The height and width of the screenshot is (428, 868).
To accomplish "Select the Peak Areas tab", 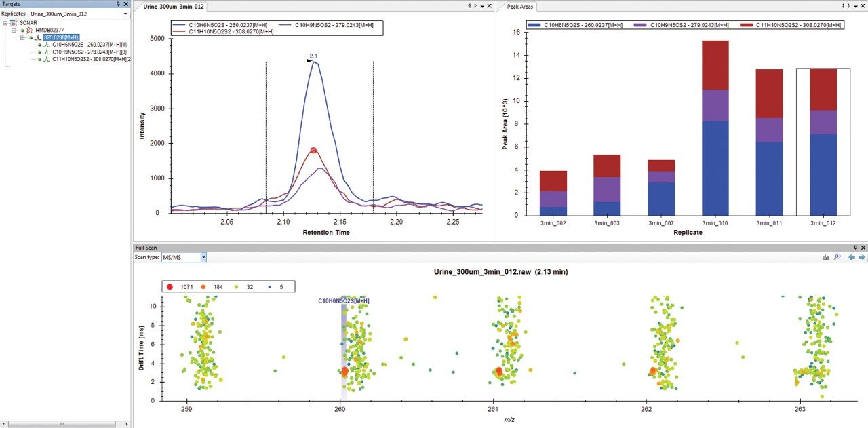I will click(521, 6).
